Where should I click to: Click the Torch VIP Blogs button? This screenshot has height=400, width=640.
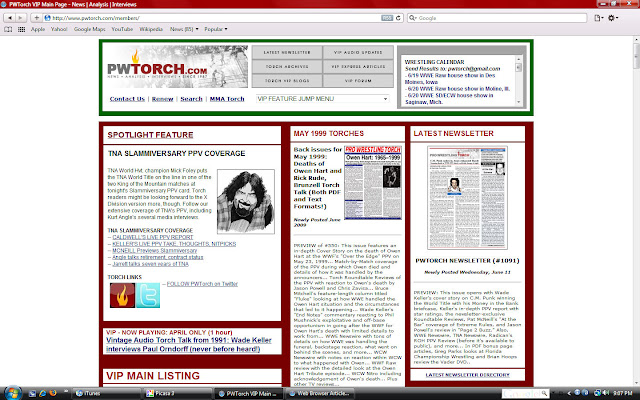(x=287, y=81)
